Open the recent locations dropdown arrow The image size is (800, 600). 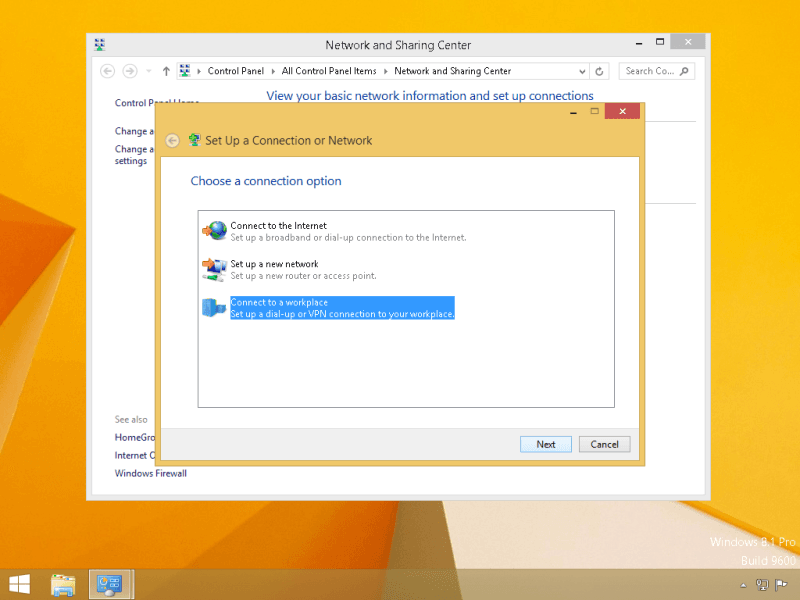click(149, 71)
